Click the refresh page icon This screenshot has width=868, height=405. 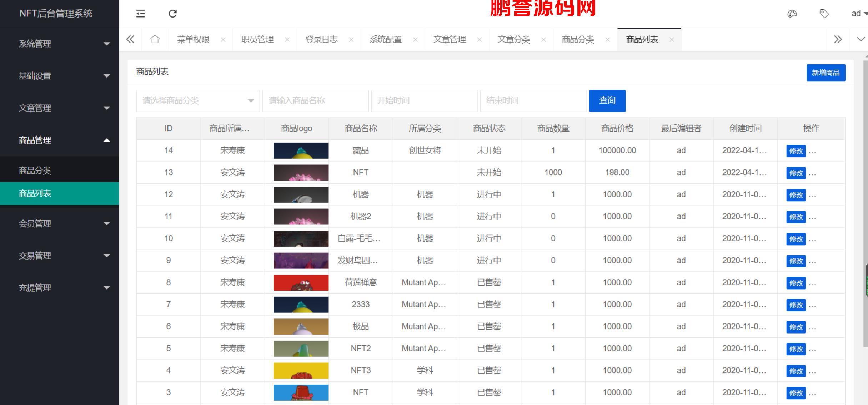tap(173, 14)
